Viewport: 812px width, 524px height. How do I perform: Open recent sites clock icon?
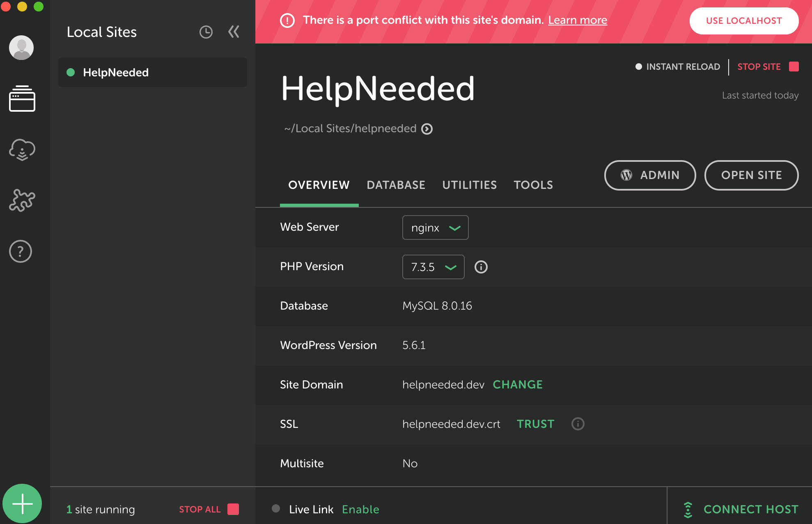click(206, 32)
